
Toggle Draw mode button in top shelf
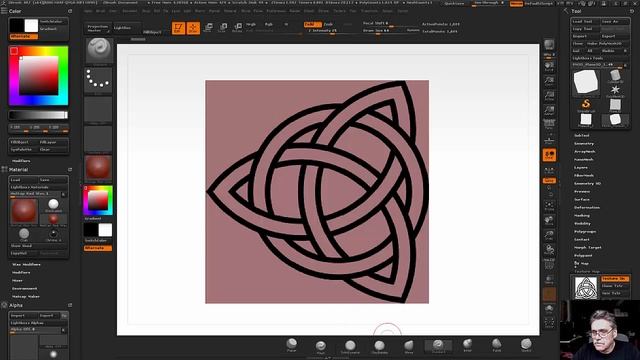(193, 28)
